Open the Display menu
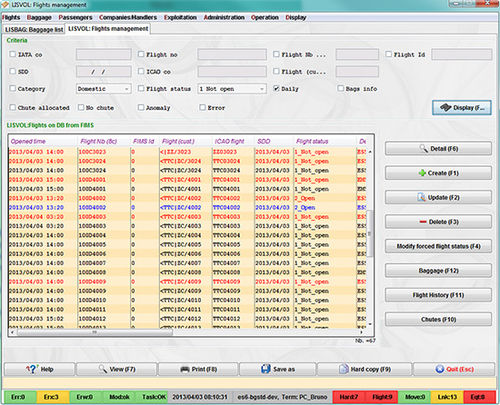Screen dimensions: 500x405 (296, 17)
